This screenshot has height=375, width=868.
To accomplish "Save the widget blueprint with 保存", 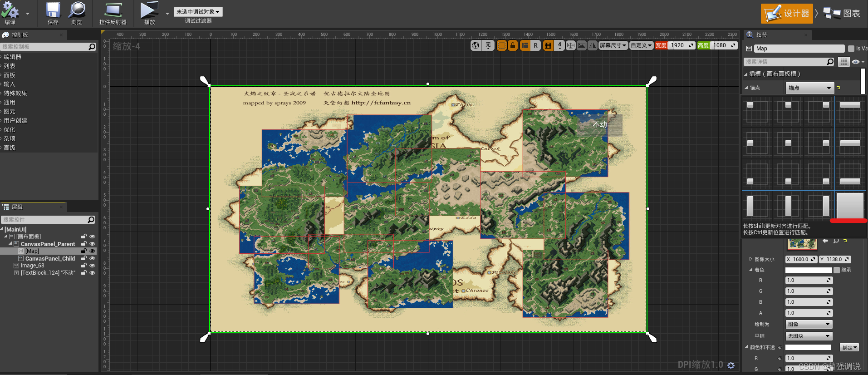I will [x=53, y=13].
